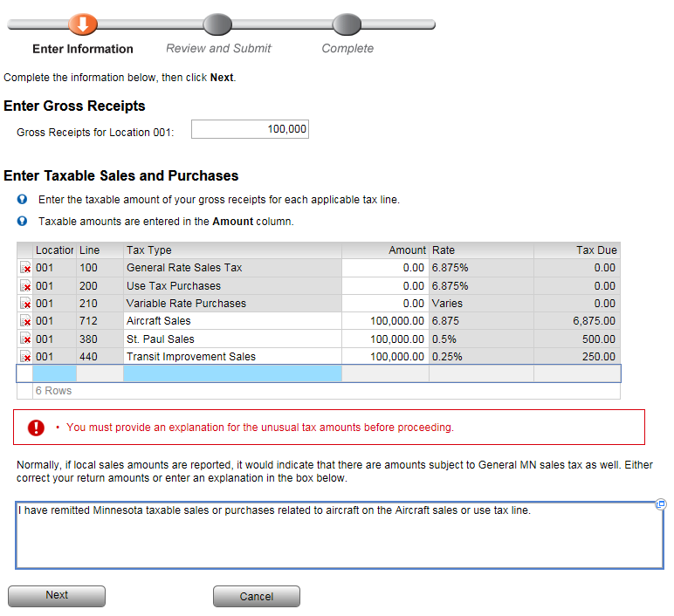The image size is (674, 616).
Task: Click the info icon beside taxable amount instructions
Action: coord(23,200)
